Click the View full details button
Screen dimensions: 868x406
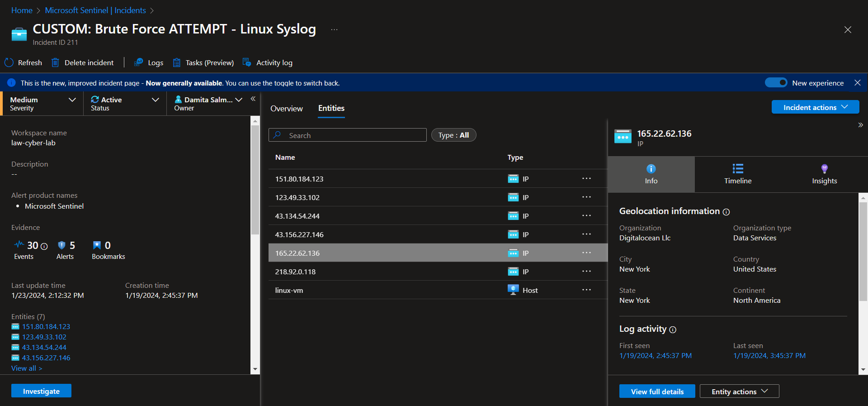(x=657, y=392)
